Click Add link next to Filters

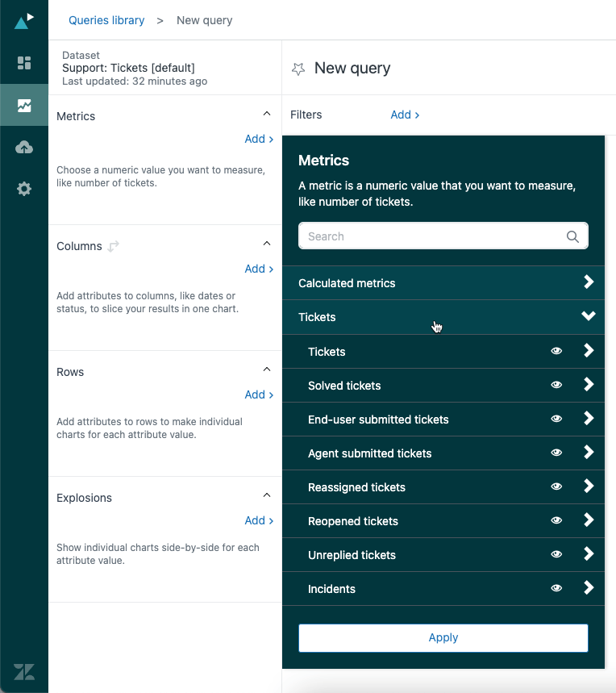coord(405,115)
